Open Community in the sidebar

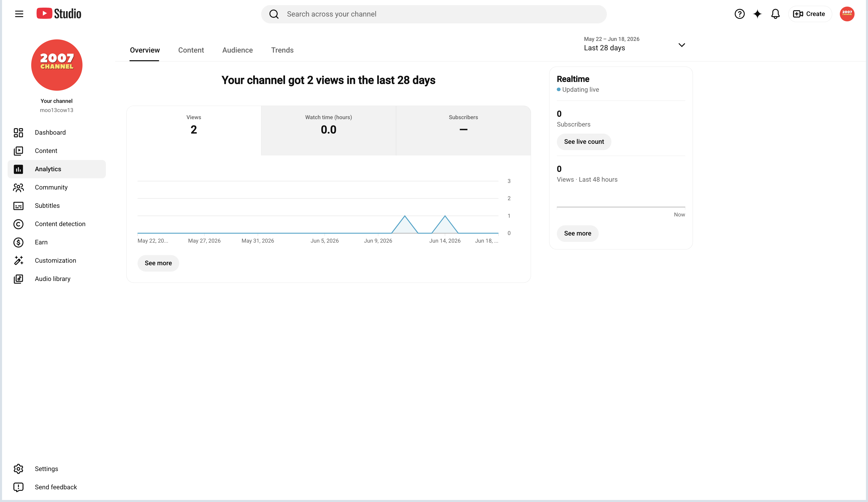(x=57, y=187)
